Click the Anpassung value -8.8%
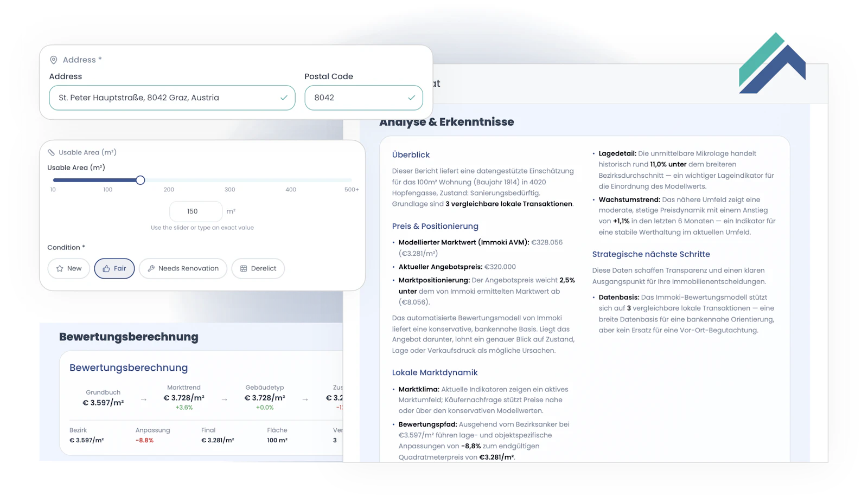The image size is (868, 503). click(x=144, y=441)
